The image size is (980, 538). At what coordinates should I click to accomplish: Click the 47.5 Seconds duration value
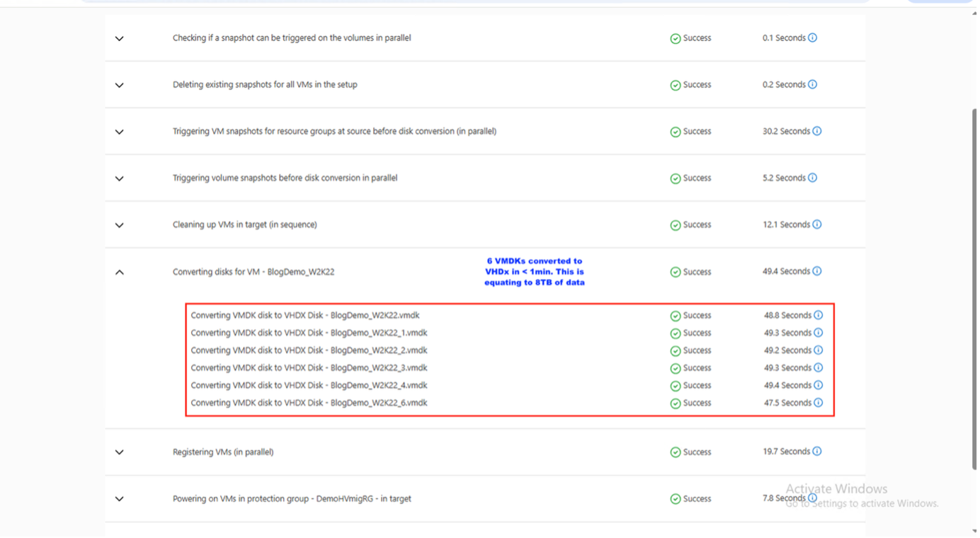tap(787, 403)
